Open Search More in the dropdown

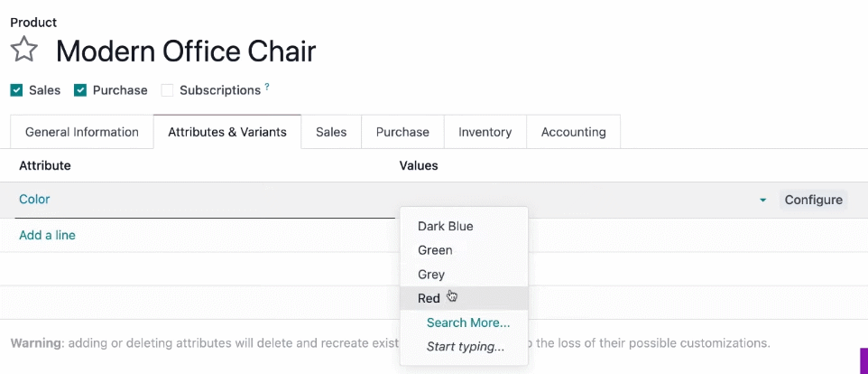coord(468,323)
